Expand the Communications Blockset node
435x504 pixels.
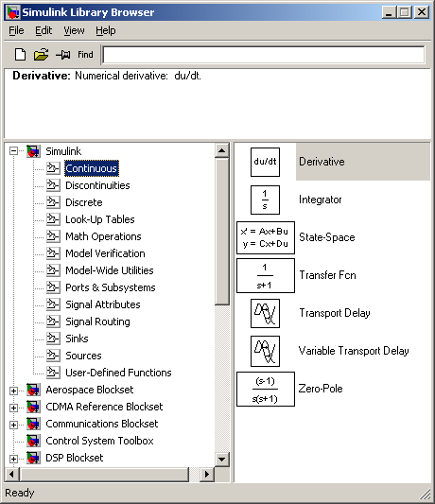point(13,425)
